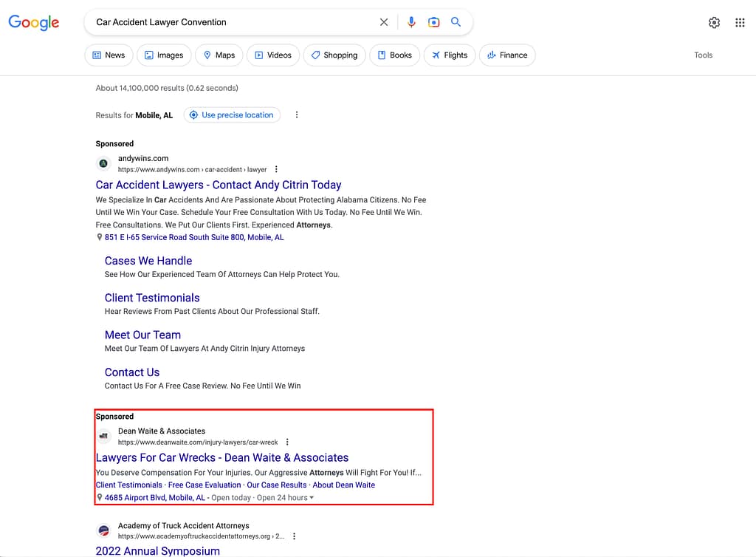
Task: Open the Academy of Truck Accident Attorneys options dots
Action: point(294,536)
